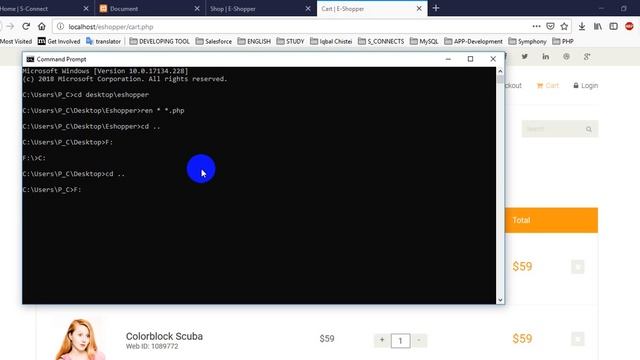640x360 pixels.
Task: Minimize the Command Prompt window
Action: pos(448,59)
